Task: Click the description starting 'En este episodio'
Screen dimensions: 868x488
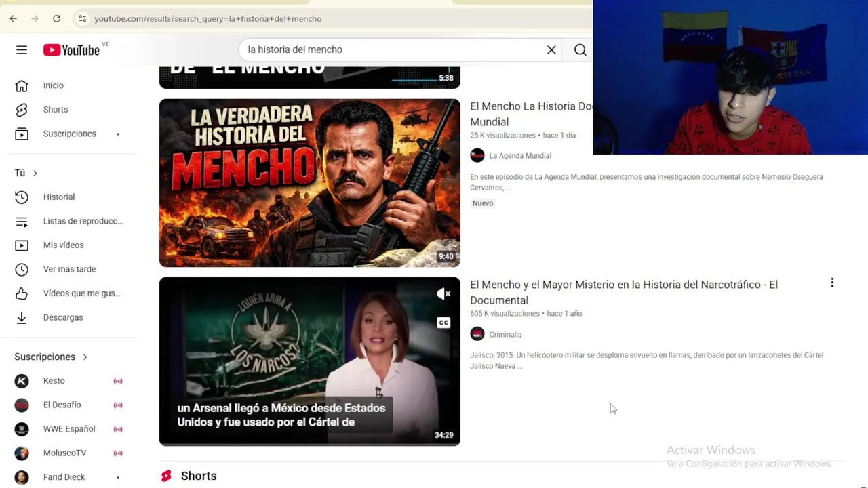Action: (646, 182)
